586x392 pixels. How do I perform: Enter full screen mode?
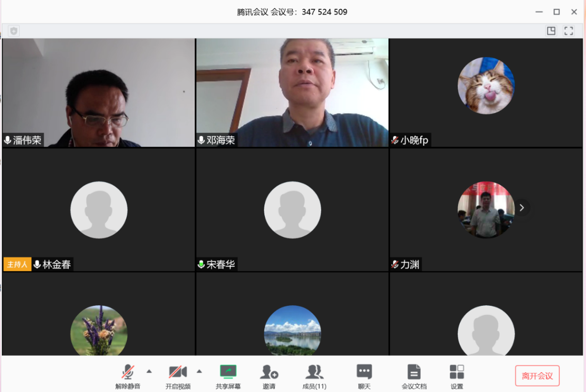click(569, 31)
